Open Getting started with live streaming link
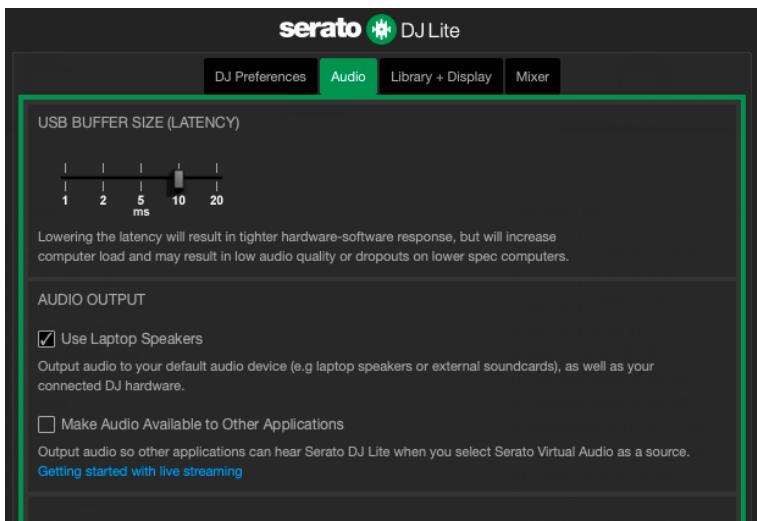The image size is (757, 521). pos(140,471)
